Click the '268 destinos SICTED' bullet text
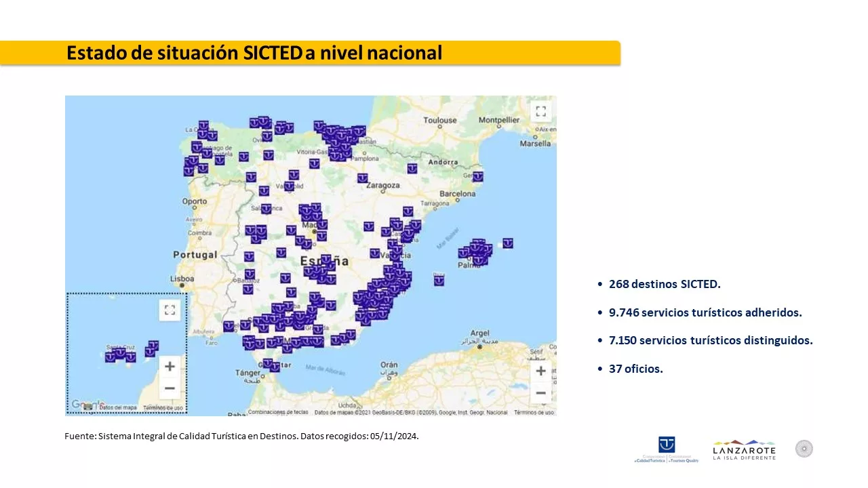 (665, 284)
